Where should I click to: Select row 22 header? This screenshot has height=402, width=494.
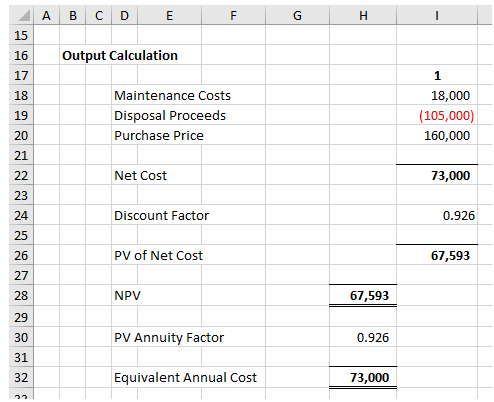21,175
